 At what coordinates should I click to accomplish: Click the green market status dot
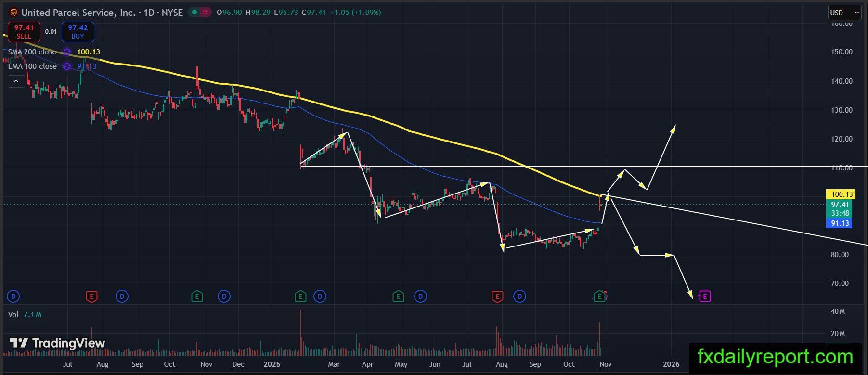click(x=194, y=13)
